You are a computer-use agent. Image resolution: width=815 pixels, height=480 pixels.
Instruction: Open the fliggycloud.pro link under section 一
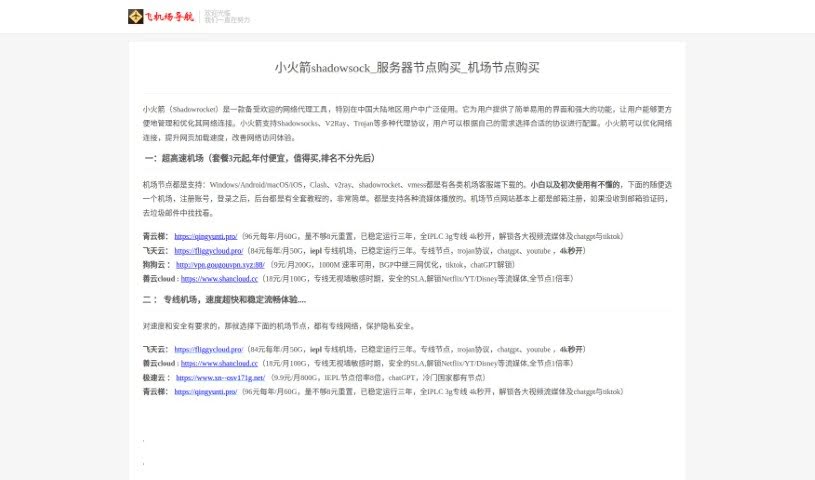208,251
